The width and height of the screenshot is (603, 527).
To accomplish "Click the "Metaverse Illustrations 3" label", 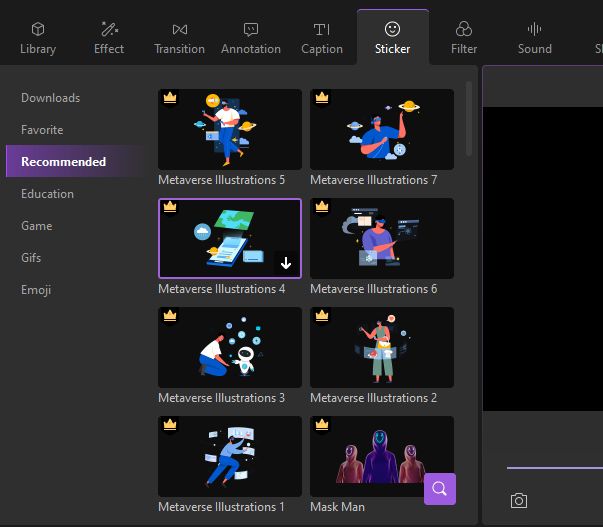I will pos(222,397).
